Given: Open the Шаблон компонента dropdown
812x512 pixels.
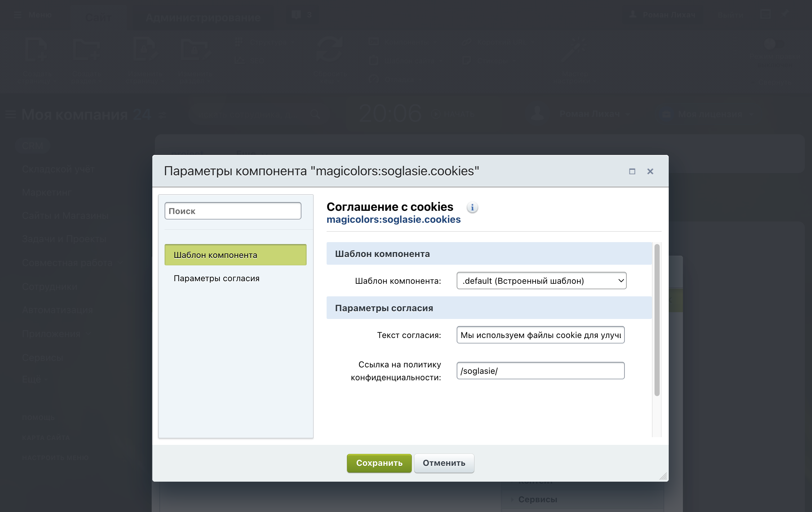Looking at the screenshot, I should coord(541,281).
